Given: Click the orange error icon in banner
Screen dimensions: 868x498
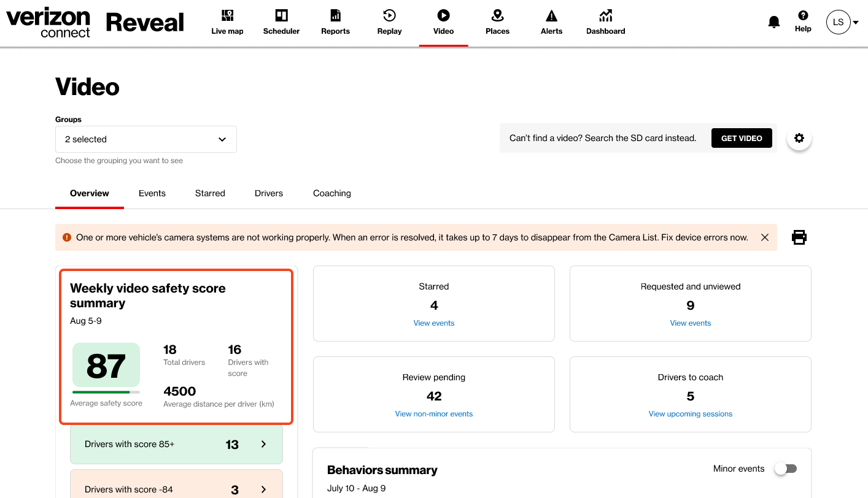Looking at the screenshot, I should coord(67,237).
